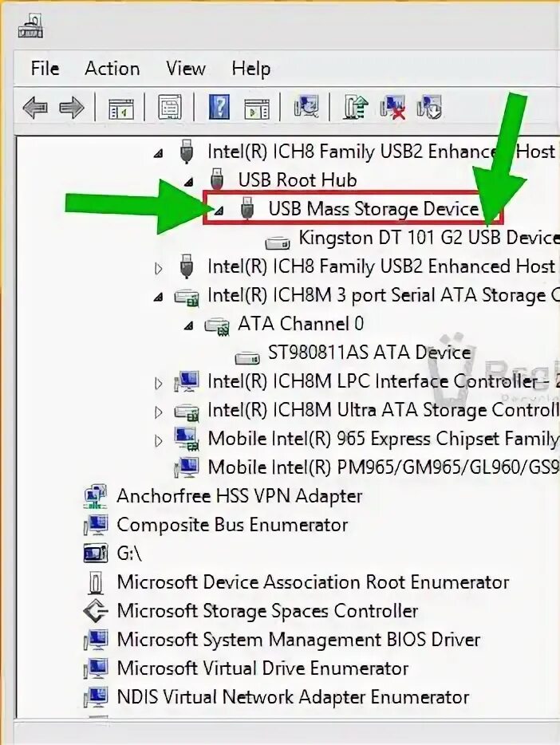The image size is (560, 745).
Task: Collapse the USB Mass Storage Device node
Action: 219,211
